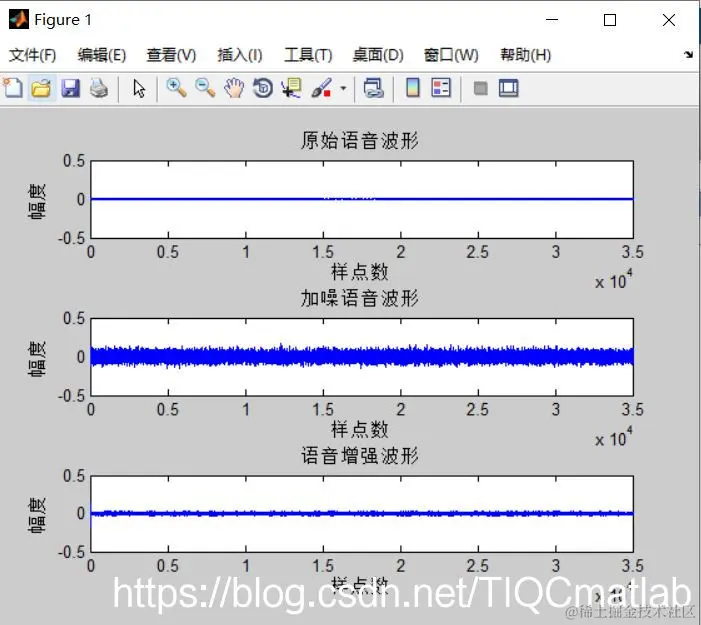Create a new figure with New icon
Viewport: 701px width, 625px height.
click(x=13, y=88)
